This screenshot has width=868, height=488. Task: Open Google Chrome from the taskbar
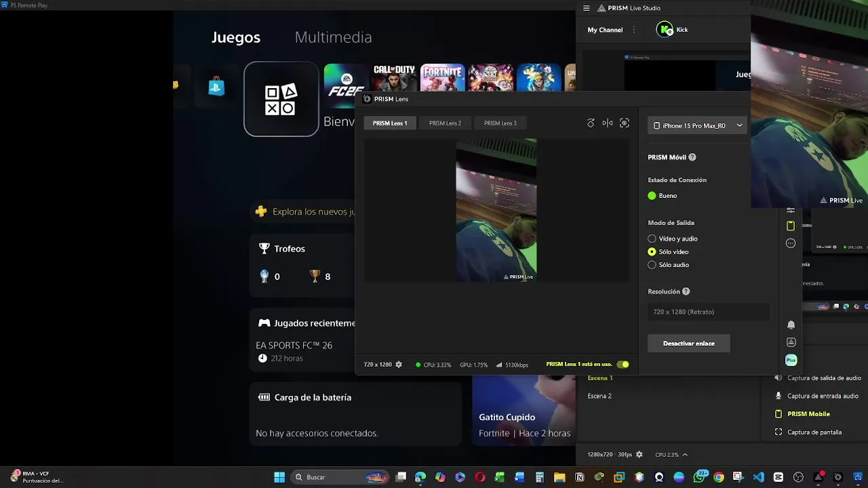coord(718,477)
